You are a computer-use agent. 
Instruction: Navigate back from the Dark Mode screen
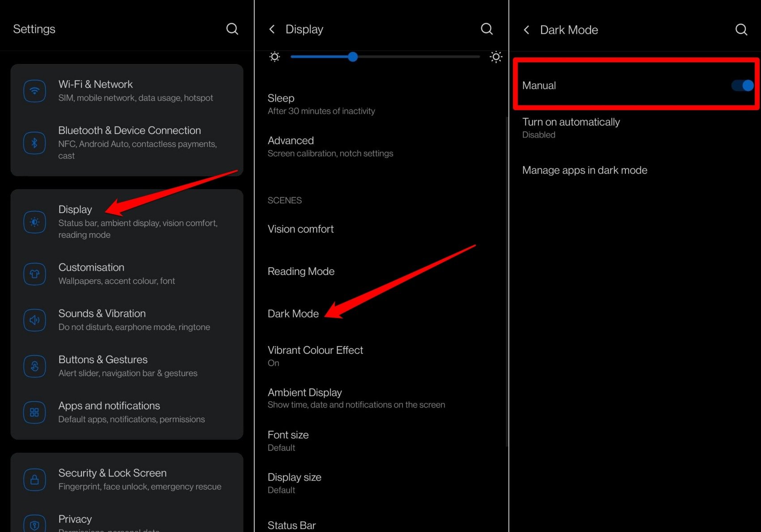(x=526, y=30)
